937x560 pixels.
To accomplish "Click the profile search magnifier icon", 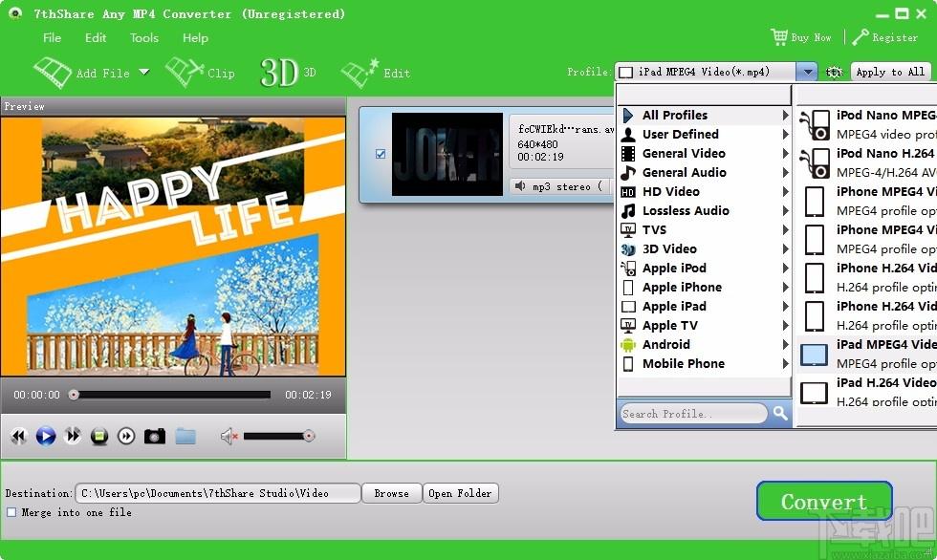I will coord(780,413).
